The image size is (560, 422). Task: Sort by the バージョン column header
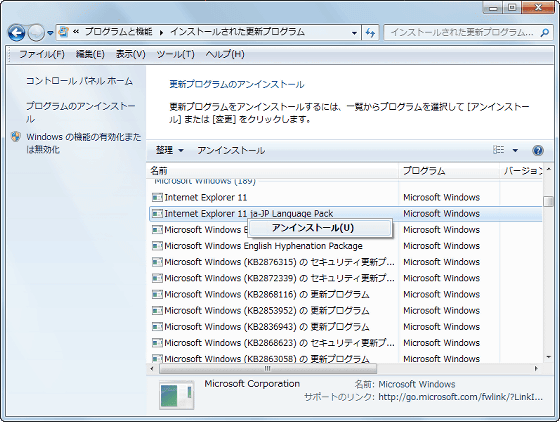coord(521,171)
